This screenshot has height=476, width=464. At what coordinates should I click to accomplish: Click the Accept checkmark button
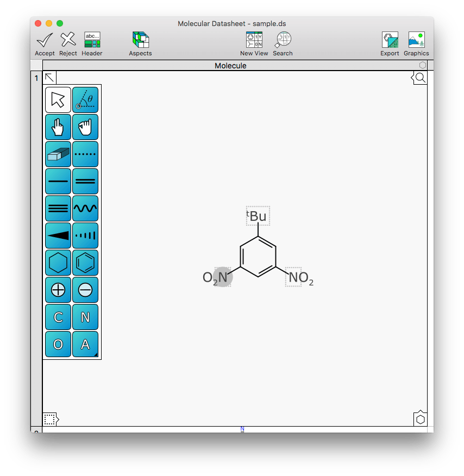45,44
